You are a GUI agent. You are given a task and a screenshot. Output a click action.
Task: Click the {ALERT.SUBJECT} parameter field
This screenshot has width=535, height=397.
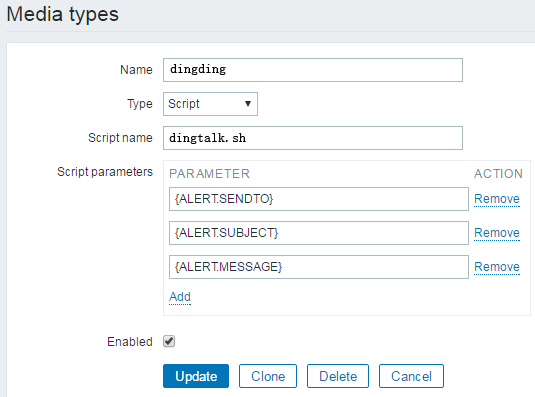point(319,233)
